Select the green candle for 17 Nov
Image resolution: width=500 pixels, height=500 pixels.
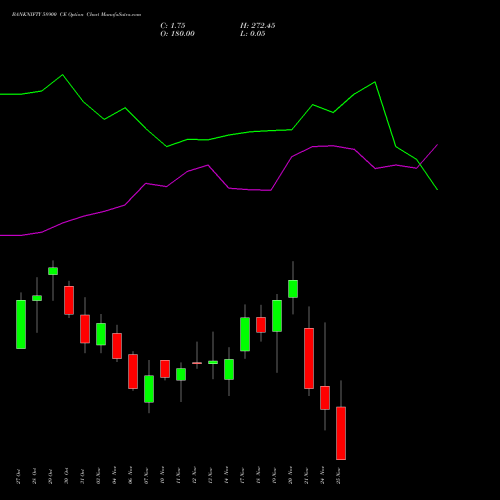click(245, 334)
